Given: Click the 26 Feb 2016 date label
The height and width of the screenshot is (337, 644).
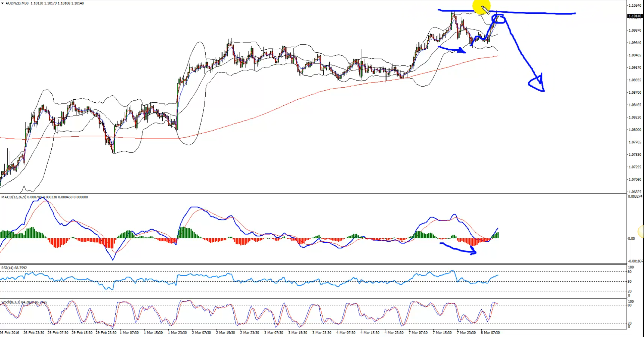Looking at the screenshot, I should [10, 333].
